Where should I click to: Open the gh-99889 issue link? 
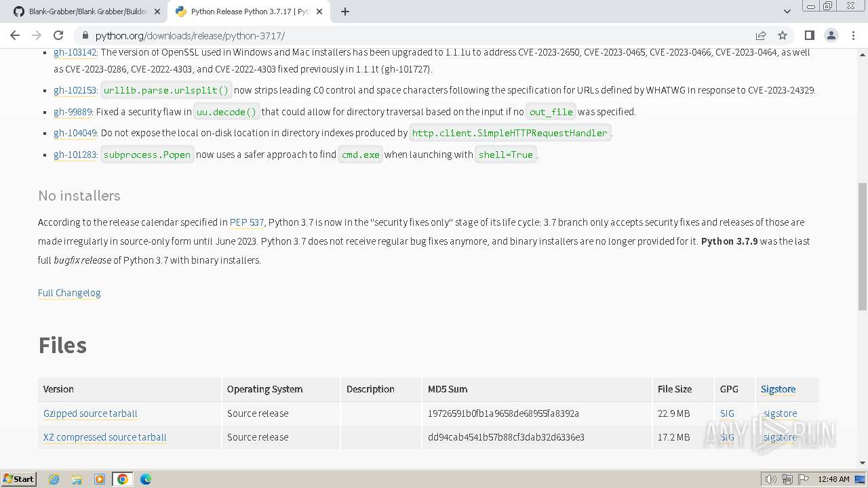pyautogui.click(x=73, y=112)
